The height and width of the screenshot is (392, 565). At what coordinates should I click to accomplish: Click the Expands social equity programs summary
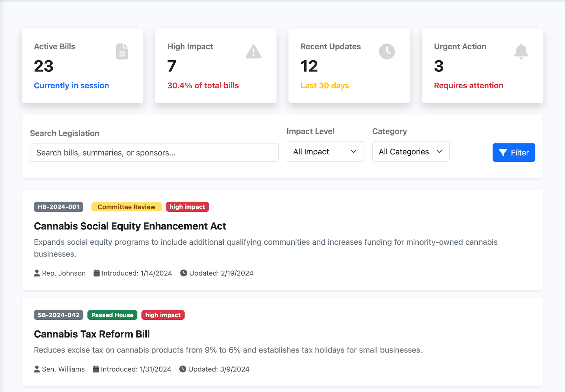pos(266,248)
